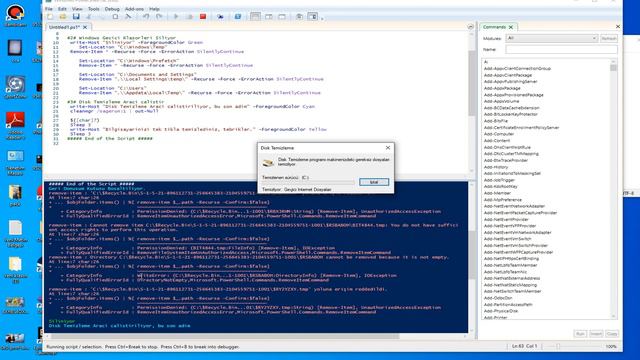Select Add-AppxProvisionedPackage command

[x=513, y=95]
